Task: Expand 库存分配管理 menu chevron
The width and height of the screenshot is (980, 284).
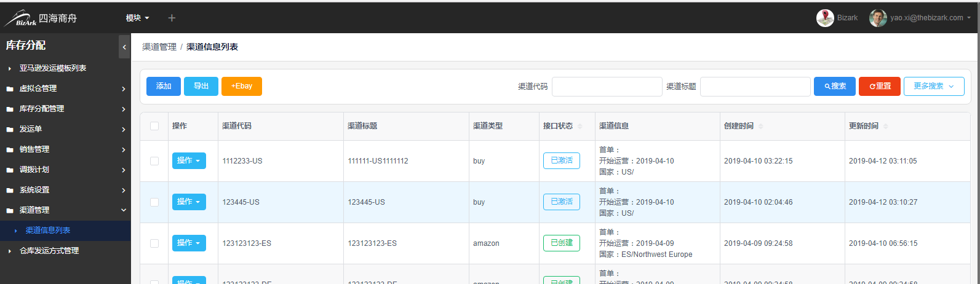Action: [x=124, y=109]
